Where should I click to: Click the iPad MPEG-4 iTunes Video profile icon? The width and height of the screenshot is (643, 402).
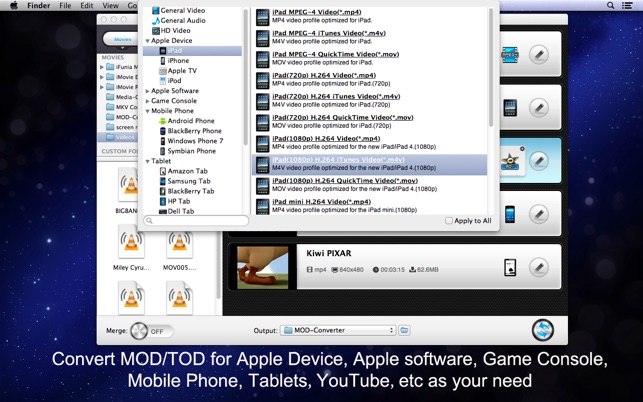[262, 39]
